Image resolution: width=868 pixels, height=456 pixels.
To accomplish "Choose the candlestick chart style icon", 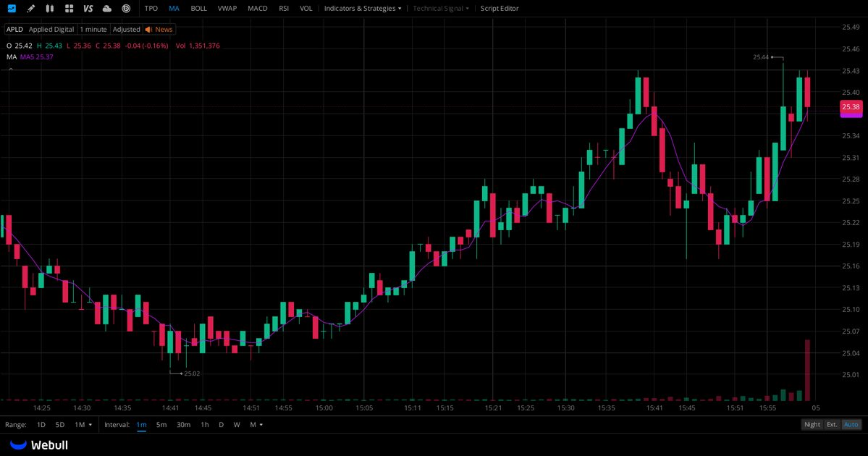I will tap(50, 8).
